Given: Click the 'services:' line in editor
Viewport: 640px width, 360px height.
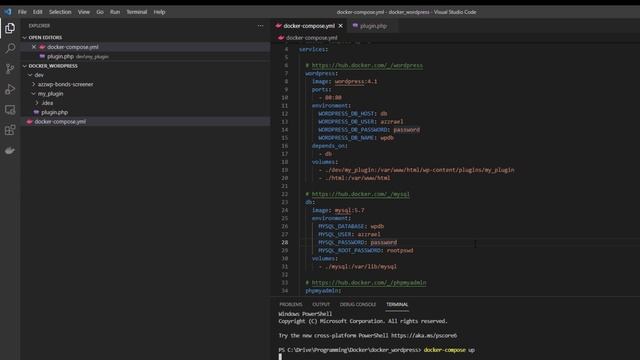Looking at the screenshot, I should 313,49.
